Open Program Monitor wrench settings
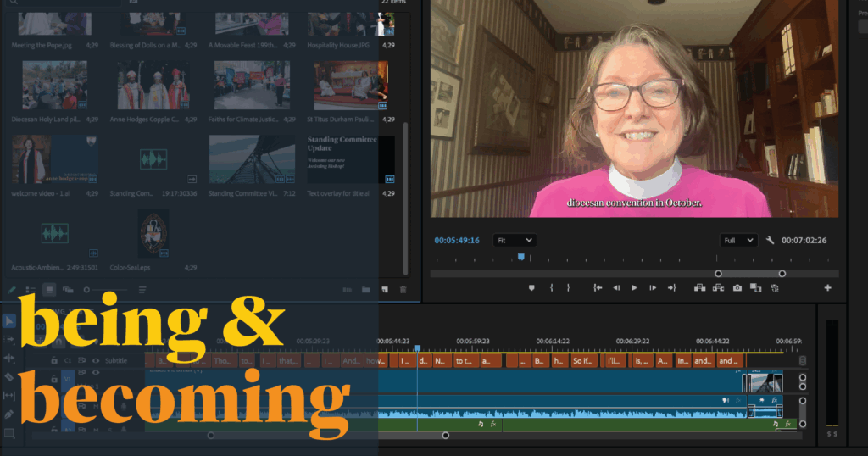The height and width of the screenshot is (456, 868). [770, 241]
